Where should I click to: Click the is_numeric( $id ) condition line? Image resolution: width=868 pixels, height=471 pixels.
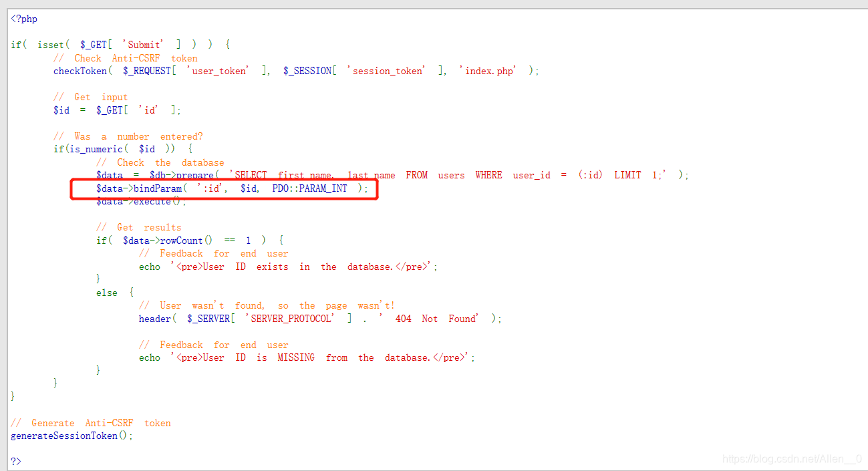123,149
